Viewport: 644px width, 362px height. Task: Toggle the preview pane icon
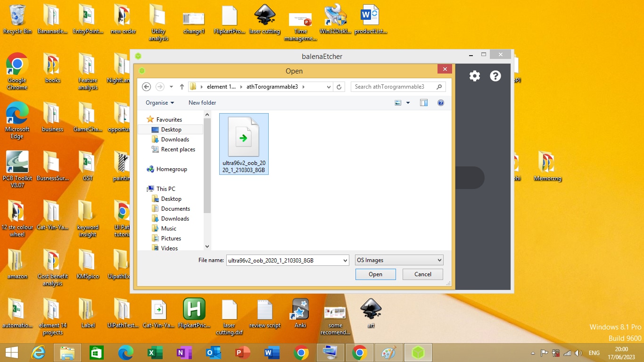[424, 103]
